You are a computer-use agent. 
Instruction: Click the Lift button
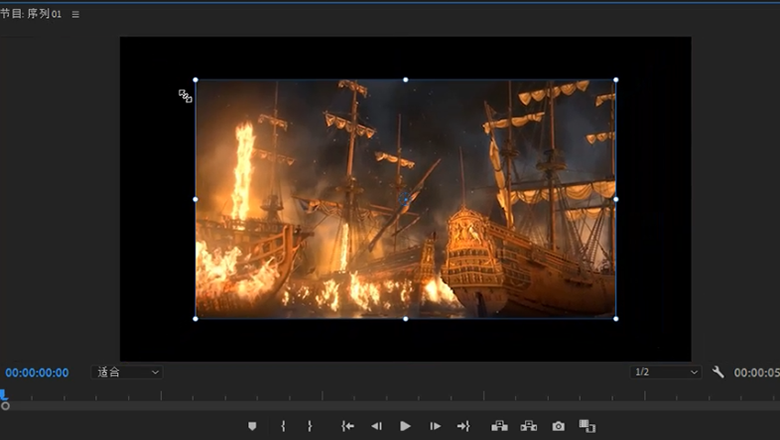pos(499,426)
